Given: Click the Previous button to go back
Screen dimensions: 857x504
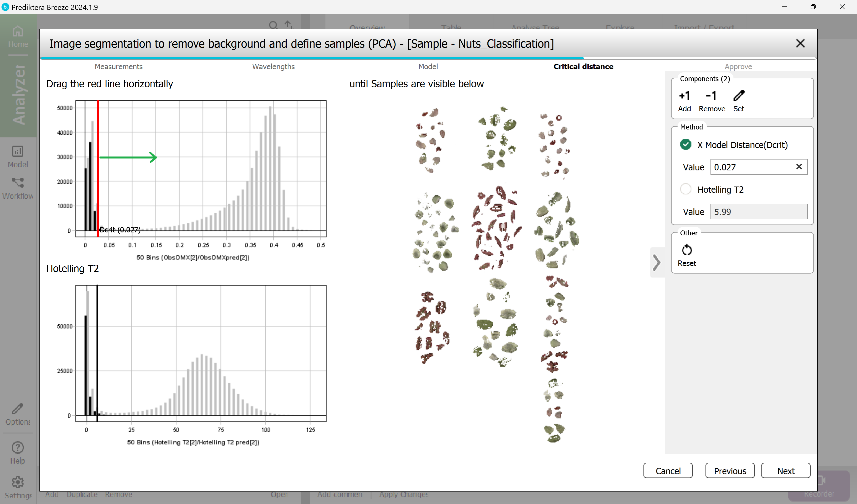Looking at the screenshot, I should tap(730, 471).
